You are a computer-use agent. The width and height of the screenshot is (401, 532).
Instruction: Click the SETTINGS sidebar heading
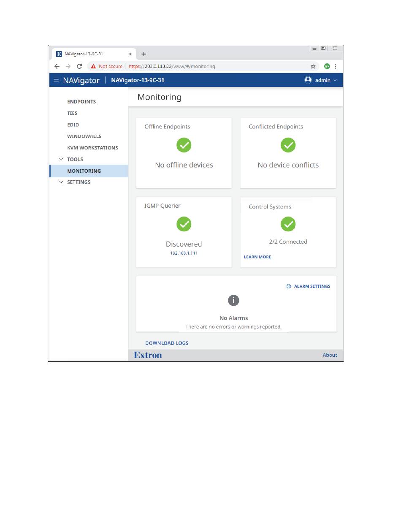[79, 182]
